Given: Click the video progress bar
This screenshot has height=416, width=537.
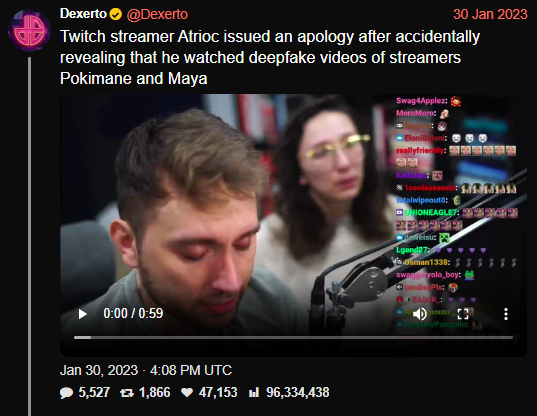Looking at the screenshot, I should coord(293,338).
